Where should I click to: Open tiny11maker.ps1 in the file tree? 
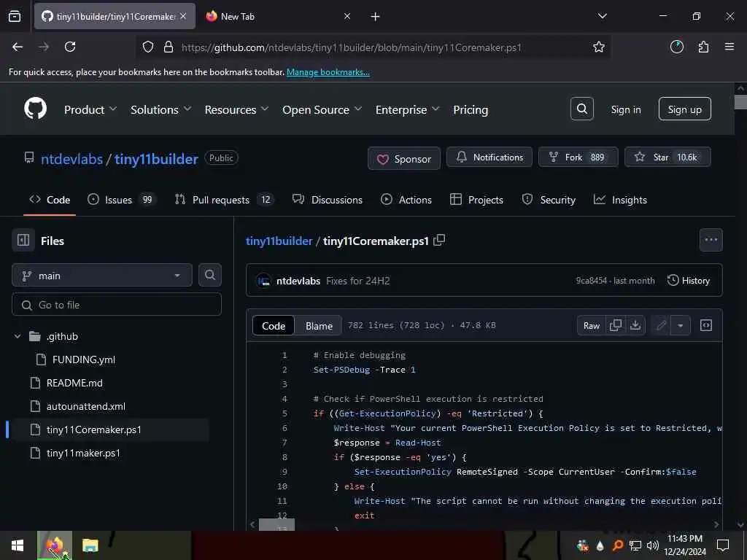pyautogui.click(x=83, y=453)
